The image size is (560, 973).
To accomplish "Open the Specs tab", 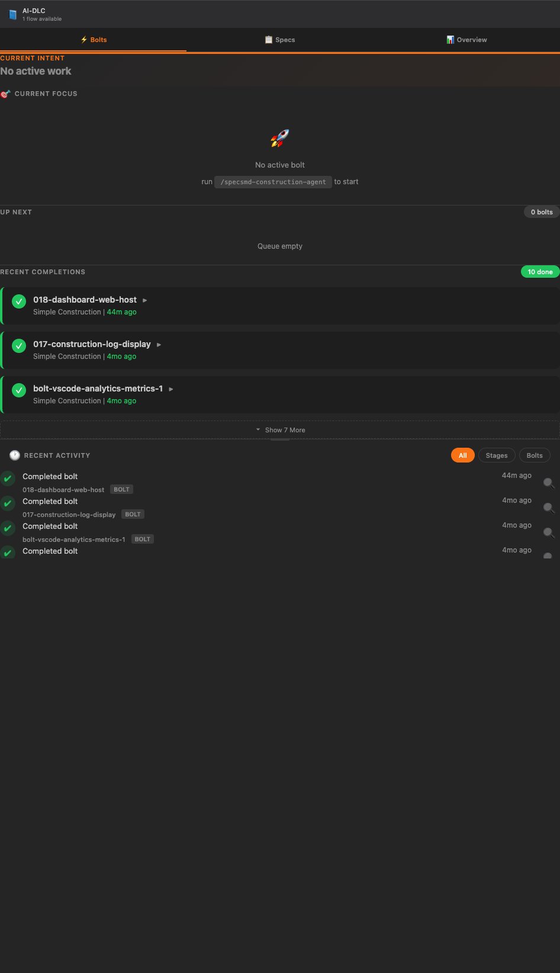I will pyautogui.click(x=280, y=40).
